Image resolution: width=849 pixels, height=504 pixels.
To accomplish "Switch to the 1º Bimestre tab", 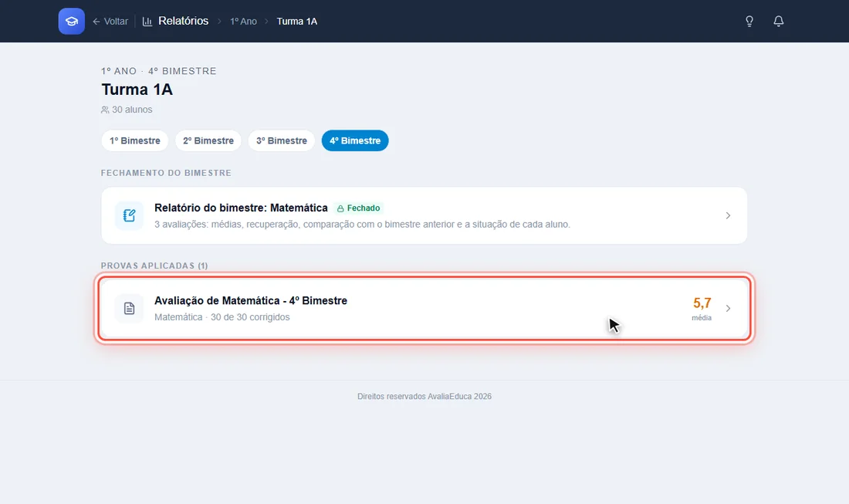I will [135, 140].
